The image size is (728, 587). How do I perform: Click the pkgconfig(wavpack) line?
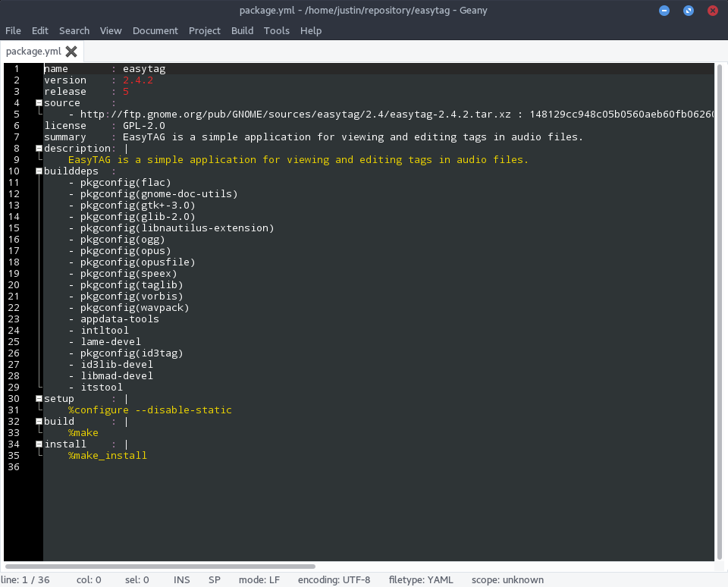pos(135,308)
